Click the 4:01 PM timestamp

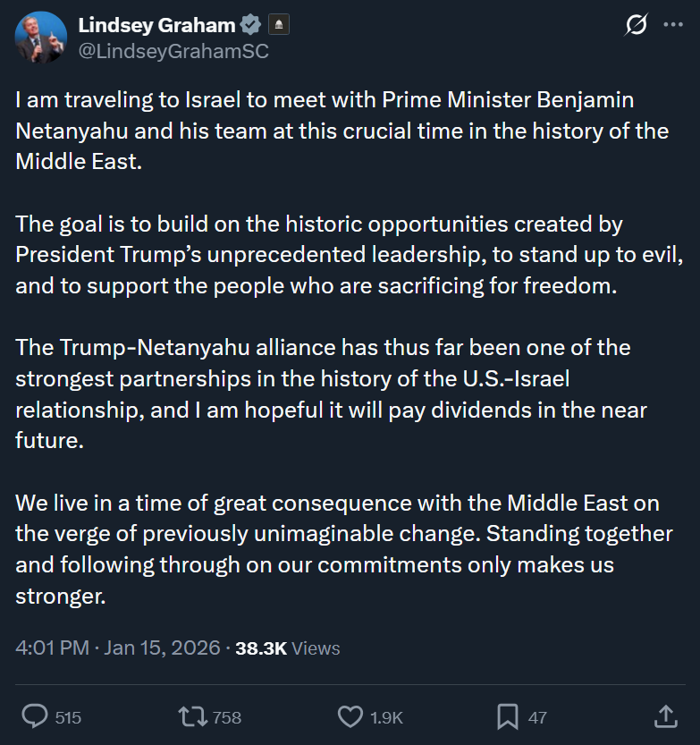click(x=52, y=648)
